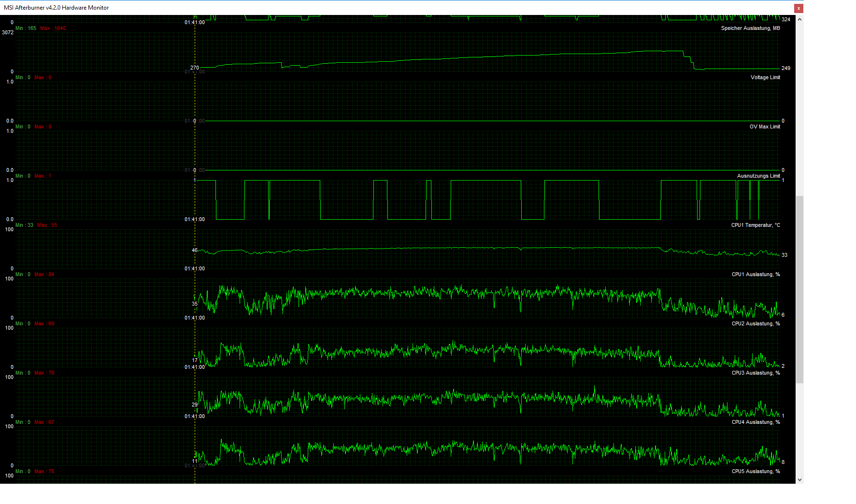
Task: Select the 'Voltage Limit' graph label
Action: pos(765,77)
